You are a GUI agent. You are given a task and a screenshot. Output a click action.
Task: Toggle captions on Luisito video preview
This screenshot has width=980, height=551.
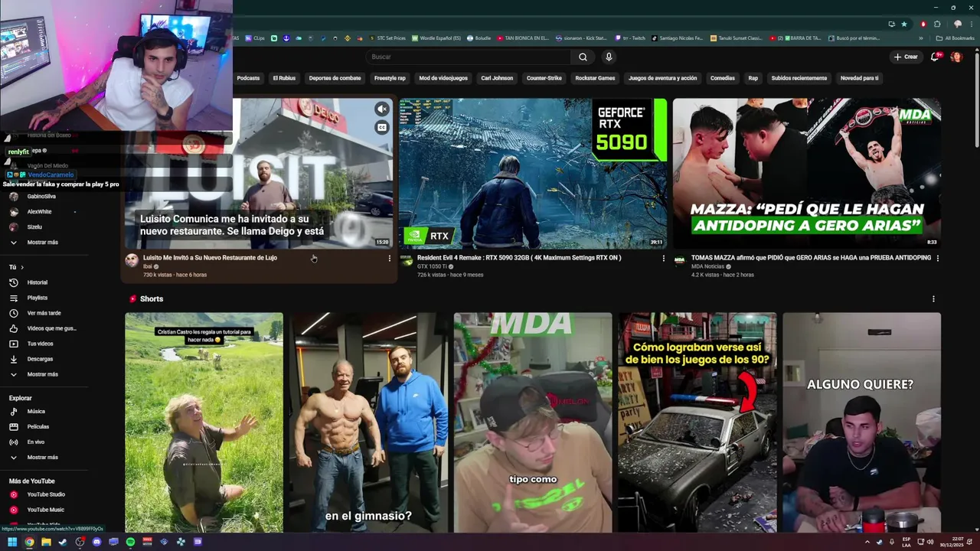[381, 128]
